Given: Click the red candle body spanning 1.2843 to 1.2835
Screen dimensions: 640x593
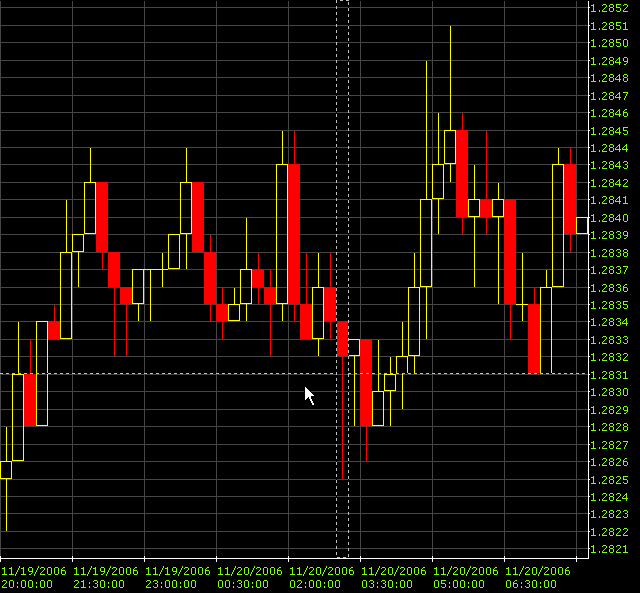Looking at the screenshot, I should pos(294,234).
